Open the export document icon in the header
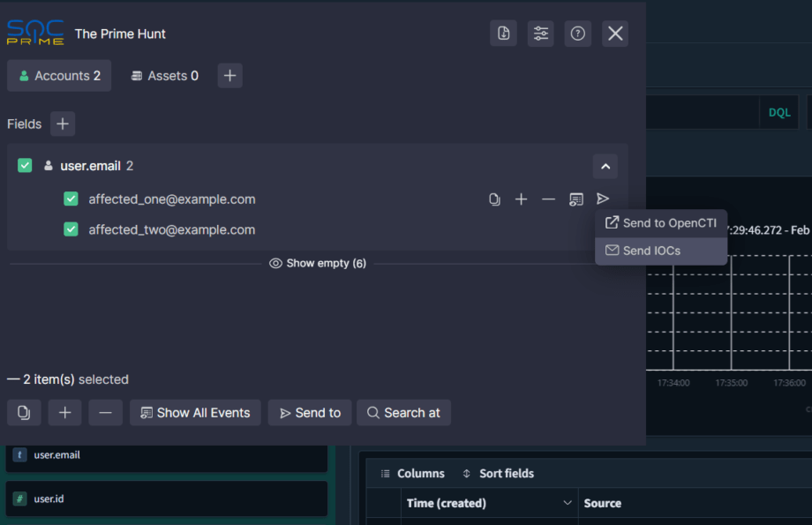Viewport: 812px width, 525px height. coord(503,33)
